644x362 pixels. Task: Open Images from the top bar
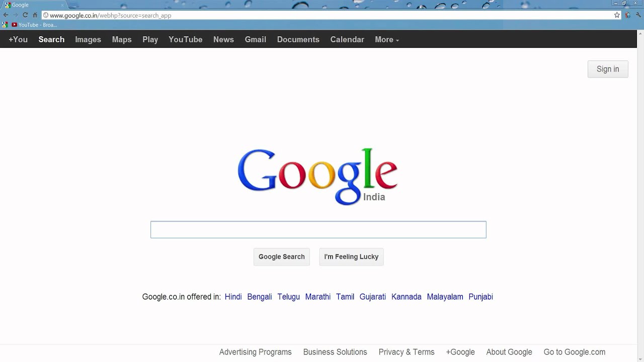[x=88, y=39]
